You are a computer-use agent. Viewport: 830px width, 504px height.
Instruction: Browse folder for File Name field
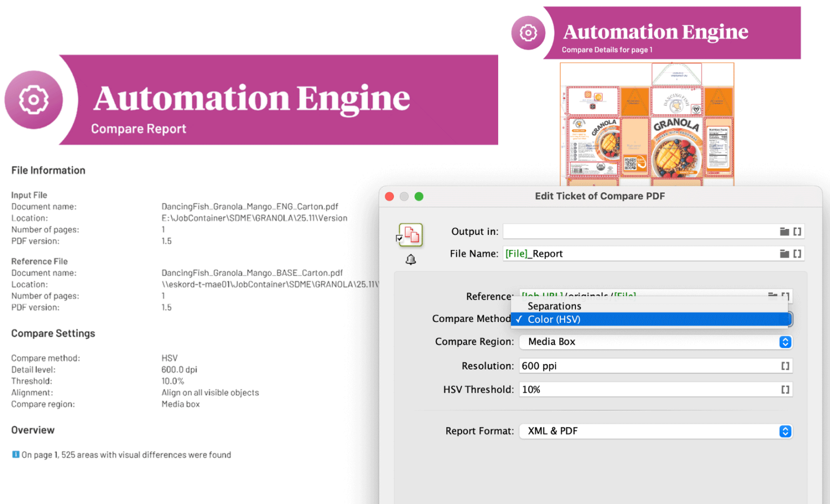[784, 254]
